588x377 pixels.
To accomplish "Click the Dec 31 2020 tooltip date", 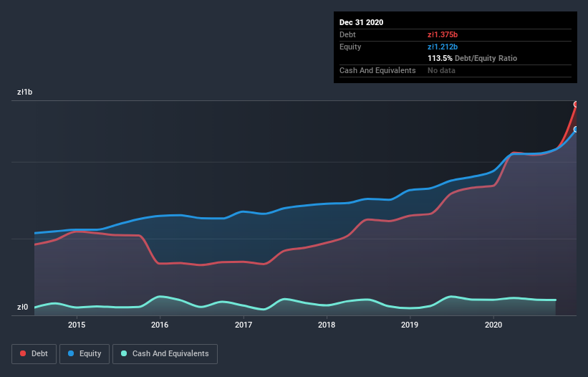I will [361, 22].
